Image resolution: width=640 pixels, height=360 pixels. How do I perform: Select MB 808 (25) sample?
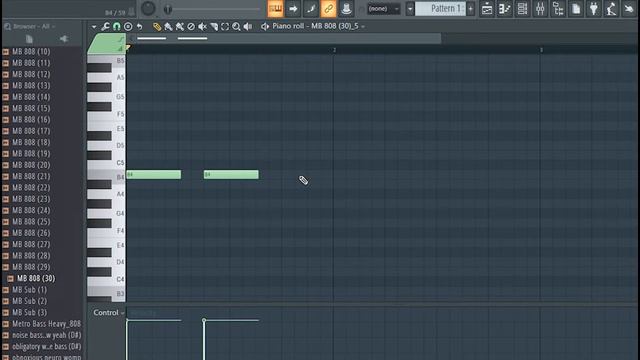[31, 222]
